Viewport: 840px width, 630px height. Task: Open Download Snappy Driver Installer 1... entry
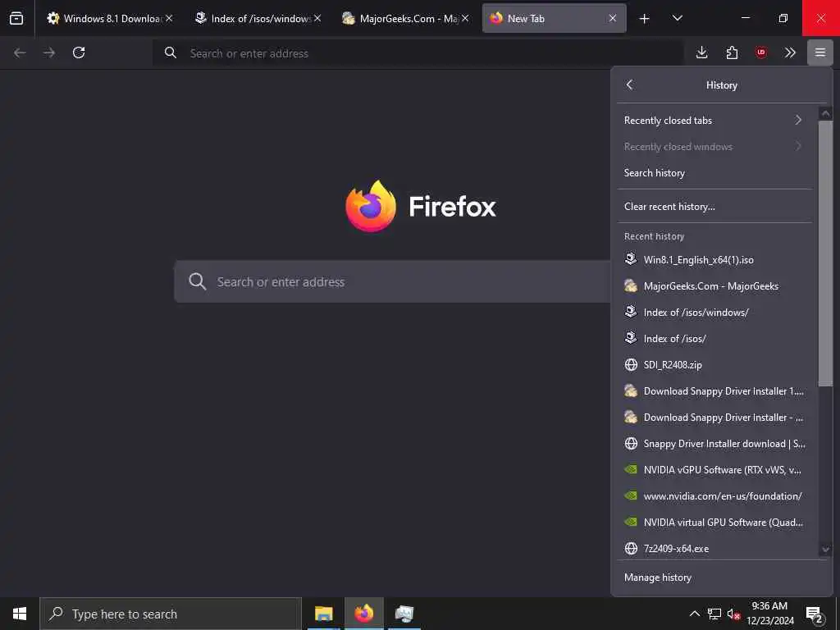click(x=714, y=391)
